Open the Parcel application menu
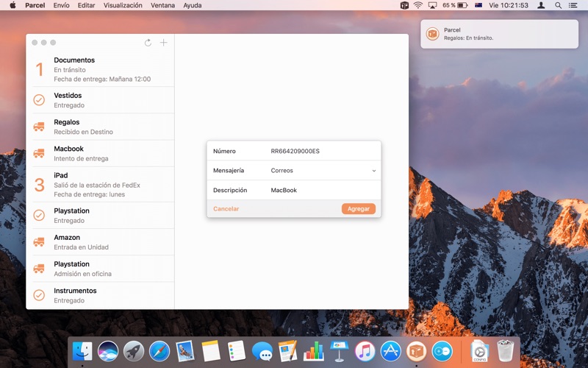 [35, 5]
